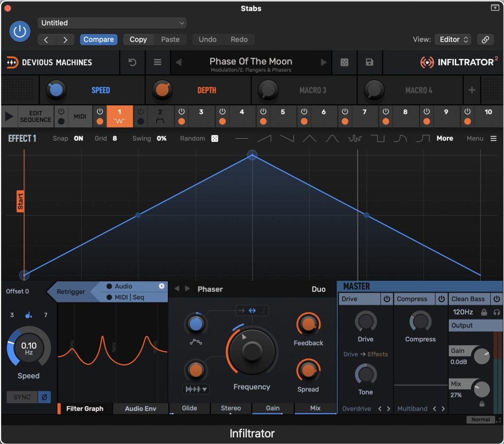Viewport: 504px width, 444px height.
Task: Load next Infiltrator preset with right triangle
Action: click(x=324, y=62)
